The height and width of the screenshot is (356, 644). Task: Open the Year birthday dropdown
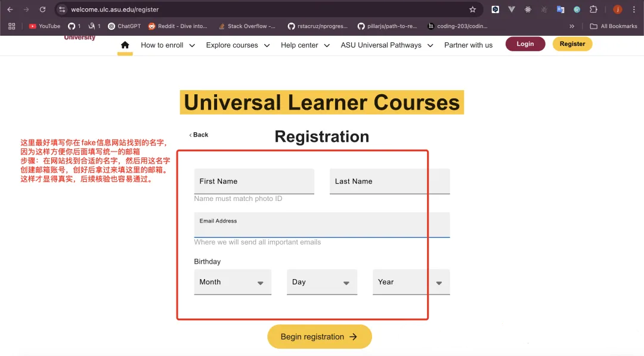(x=411, y=282)
